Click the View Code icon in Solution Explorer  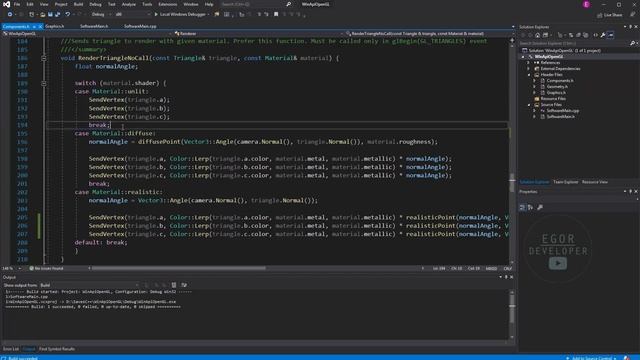pos(596,35)
